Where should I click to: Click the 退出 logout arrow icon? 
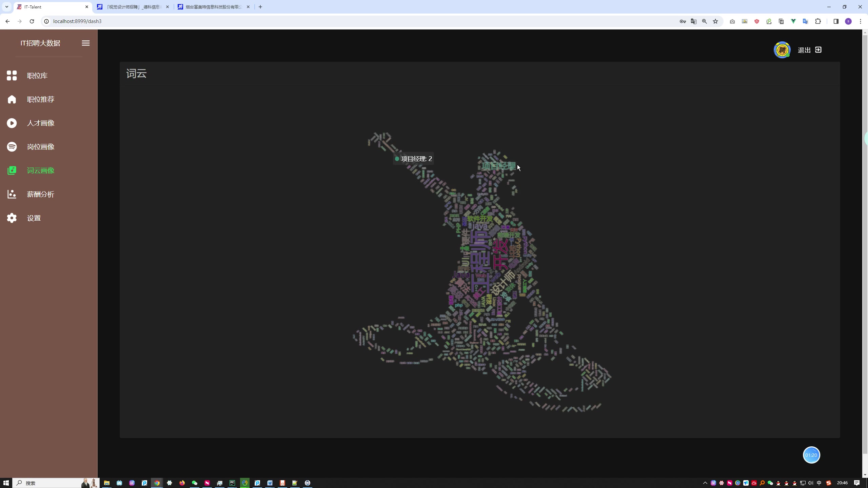[818, 50]
